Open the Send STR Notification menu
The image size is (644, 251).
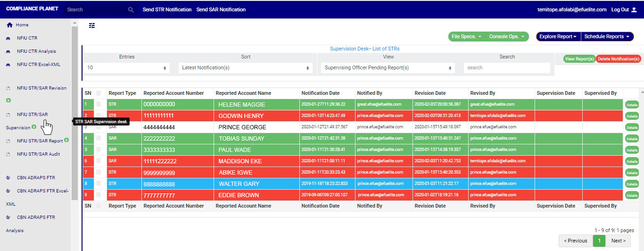pos(167,9)
